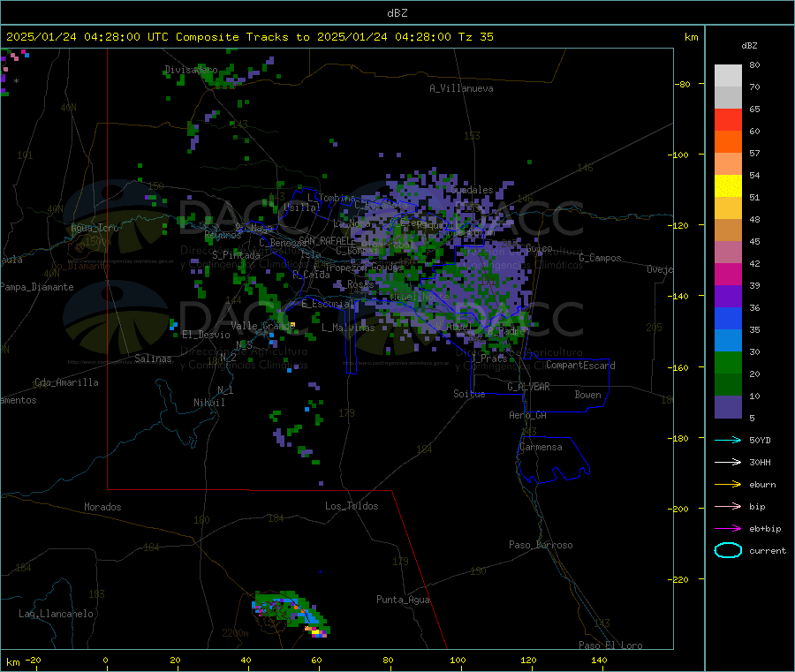The image size is (795, 672).
Task: Click the Pampa_Diamante map label
Action: coord(36,287)
